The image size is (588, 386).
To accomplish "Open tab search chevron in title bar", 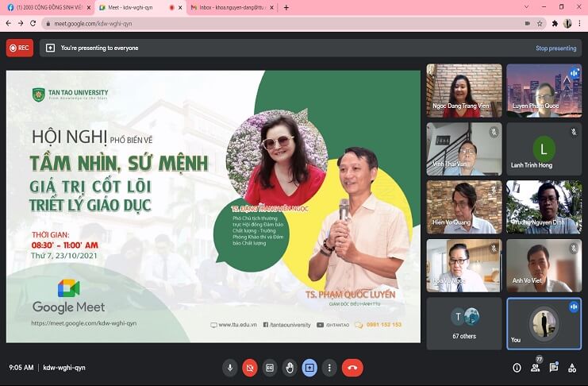I will pos(526,7).
